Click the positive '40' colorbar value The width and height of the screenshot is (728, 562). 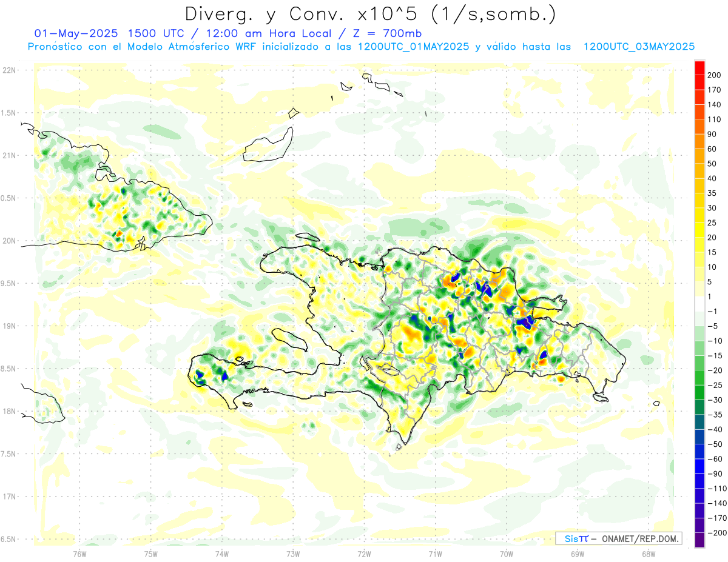click(x=712, y=179)
